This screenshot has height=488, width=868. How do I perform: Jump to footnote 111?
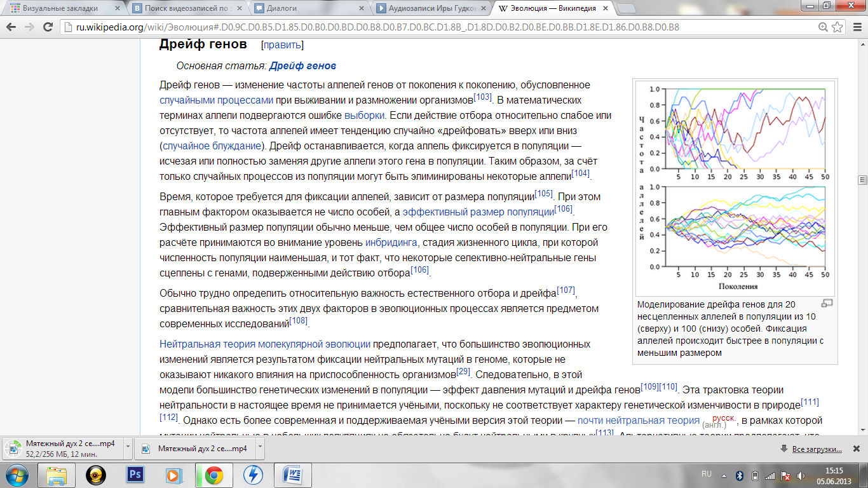tap(810, 402)
